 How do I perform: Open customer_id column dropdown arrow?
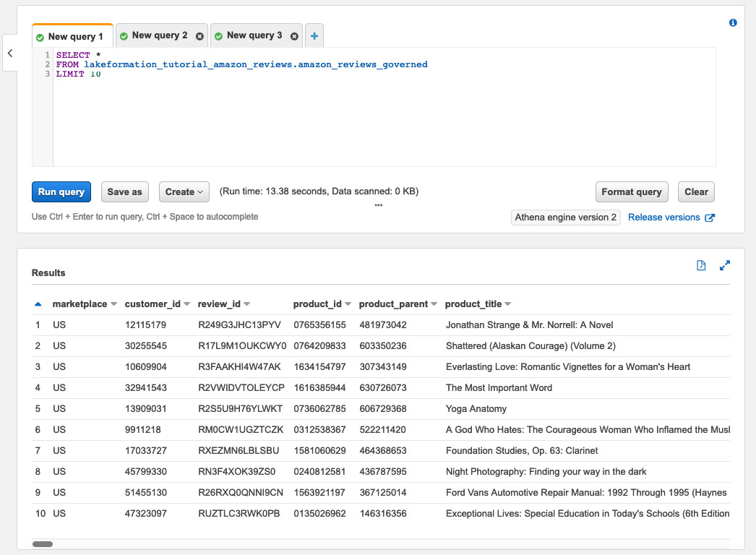(187, 304)
